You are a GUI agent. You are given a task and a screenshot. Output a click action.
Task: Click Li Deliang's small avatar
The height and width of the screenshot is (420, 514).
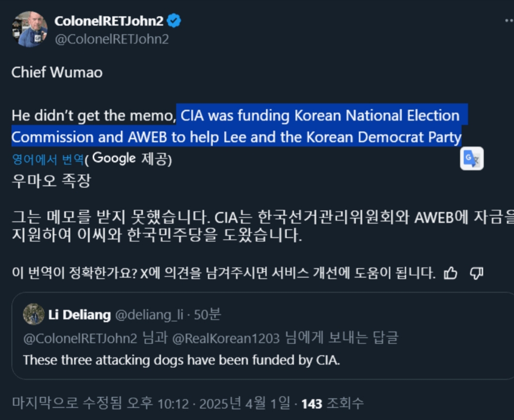pyautogui.click(x=34, y=315)
